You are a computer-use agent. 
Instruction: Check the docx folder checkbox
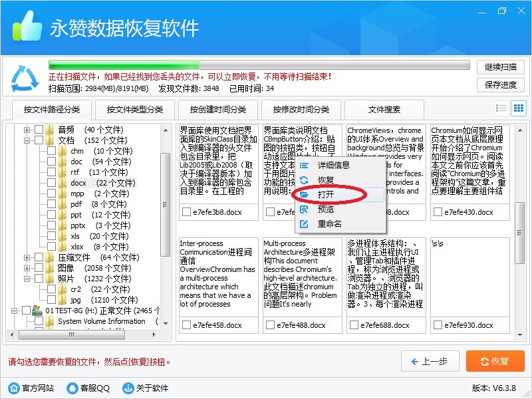click(x=52, y=183)
